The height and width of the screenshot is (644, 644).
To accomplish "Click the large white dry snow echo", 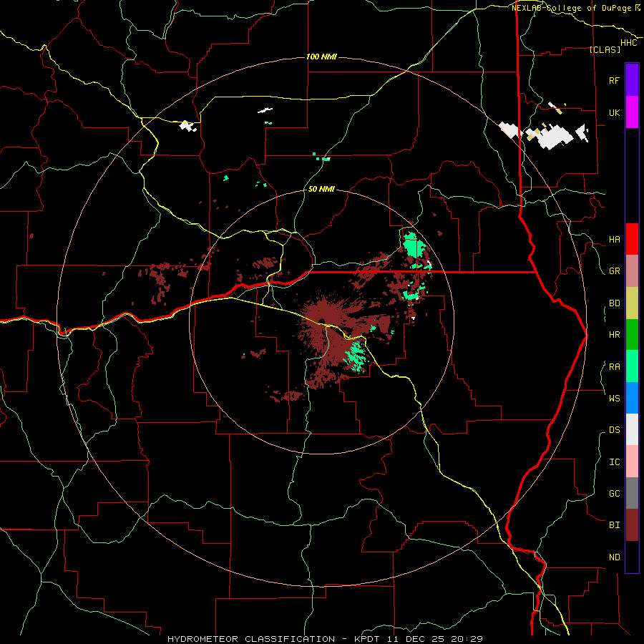I will (x=555, y=137).
